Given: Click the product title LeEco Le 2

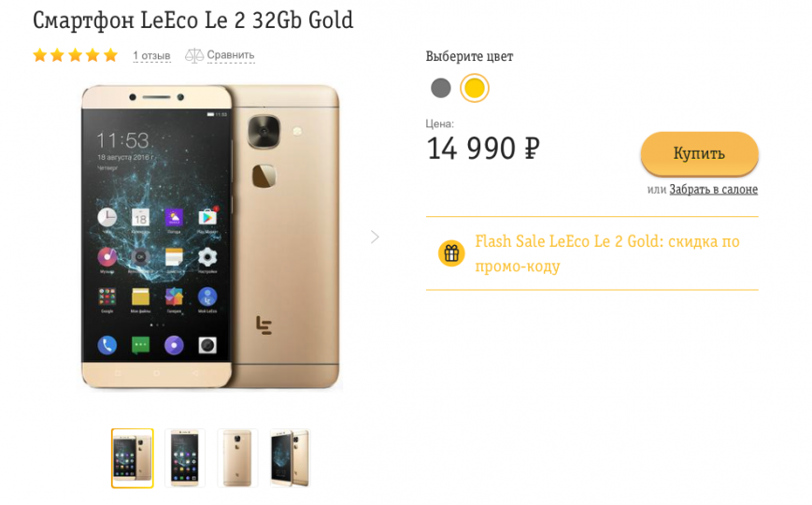Looking at the screenshot, I should tap(193, 21).
